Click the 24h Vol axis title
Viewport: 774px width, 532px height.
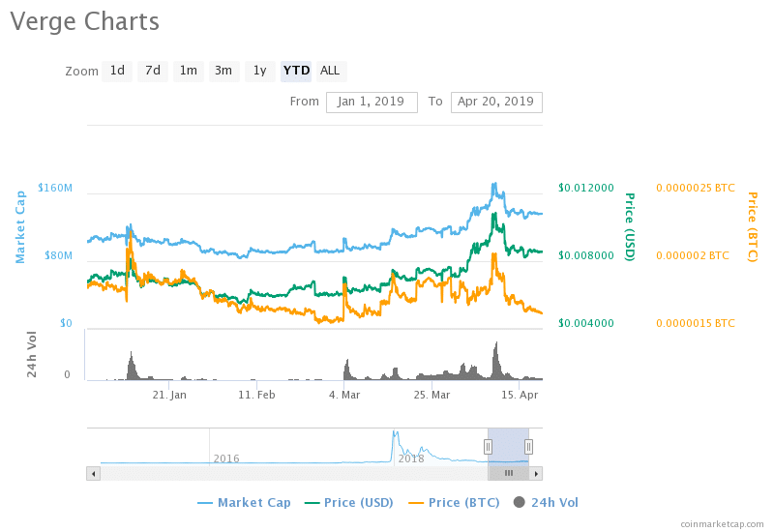(32, 354)
